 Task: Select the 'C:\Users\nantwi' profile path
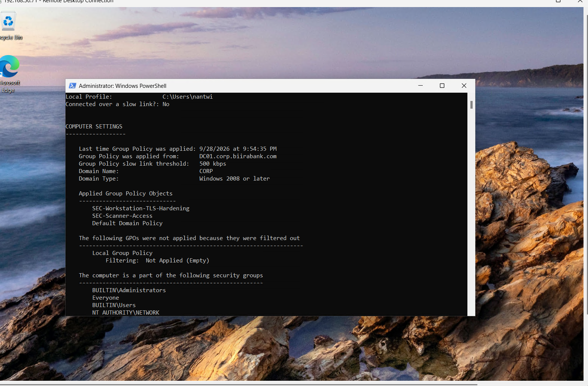pyautogui.click(x=188, y=97)
